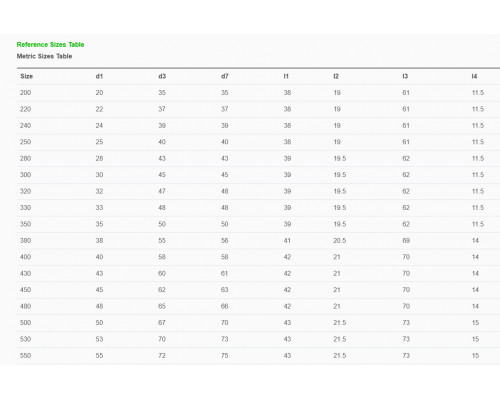Click the 20.5 value in l2 column

tap(340, 240)
